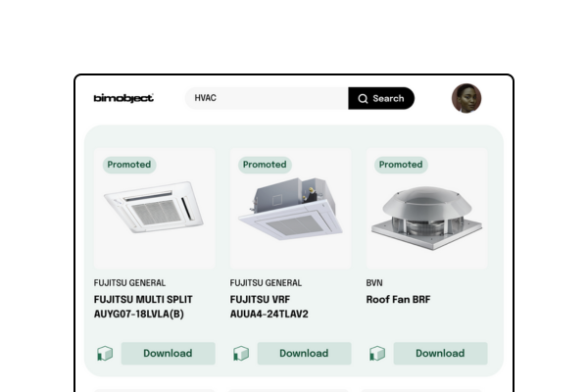
Task: Click the bimobject logo
Action: pos(123,98)
